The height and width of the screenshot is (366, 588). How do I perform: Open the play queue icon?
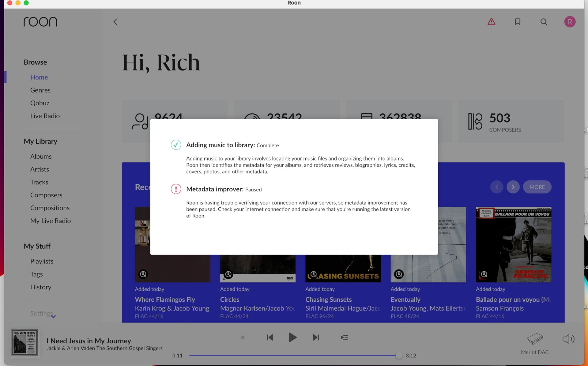(344, 337)
